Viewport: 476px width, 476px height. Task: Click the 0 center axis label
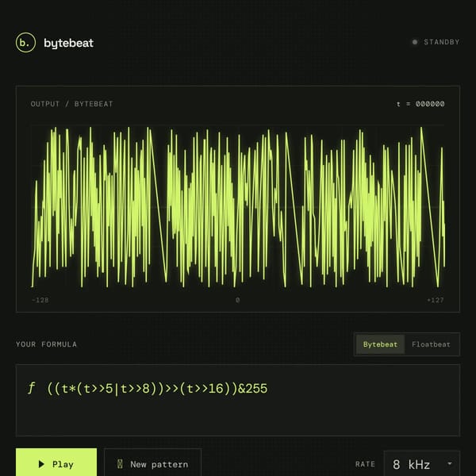pos(238,300)
